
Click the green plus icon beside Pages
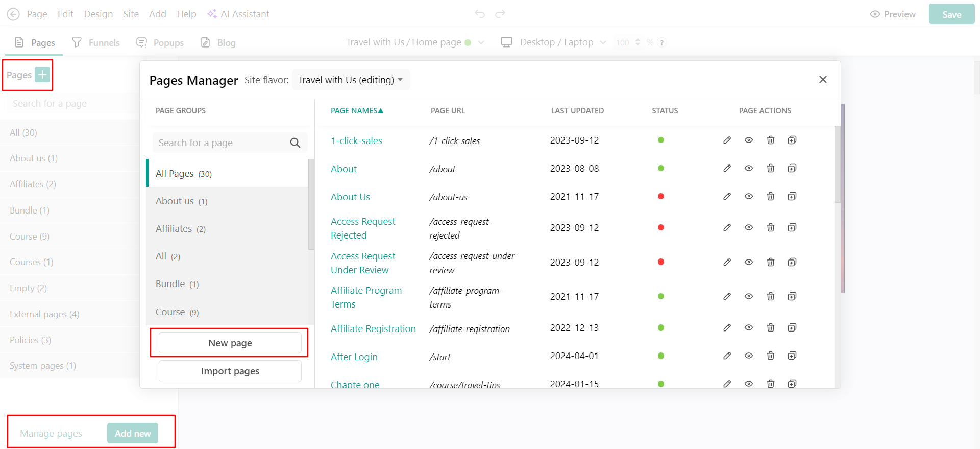(x=42, y=75)
